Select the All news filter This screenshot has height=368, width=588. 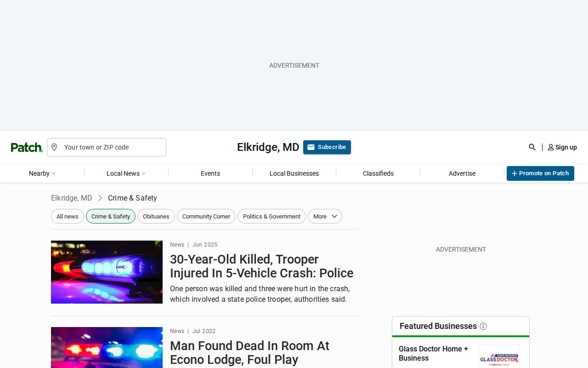pyautogui.click(x=68, y=216)
